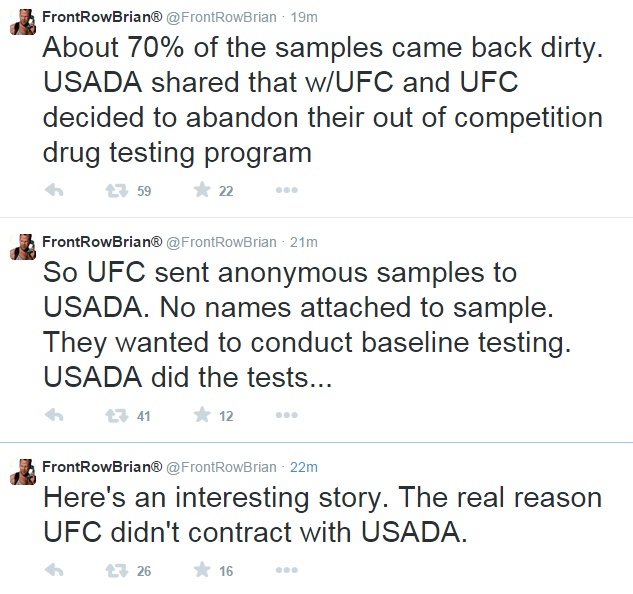
Task: Open the 19m timestamp of the top tweet
Action: [303, 17]
